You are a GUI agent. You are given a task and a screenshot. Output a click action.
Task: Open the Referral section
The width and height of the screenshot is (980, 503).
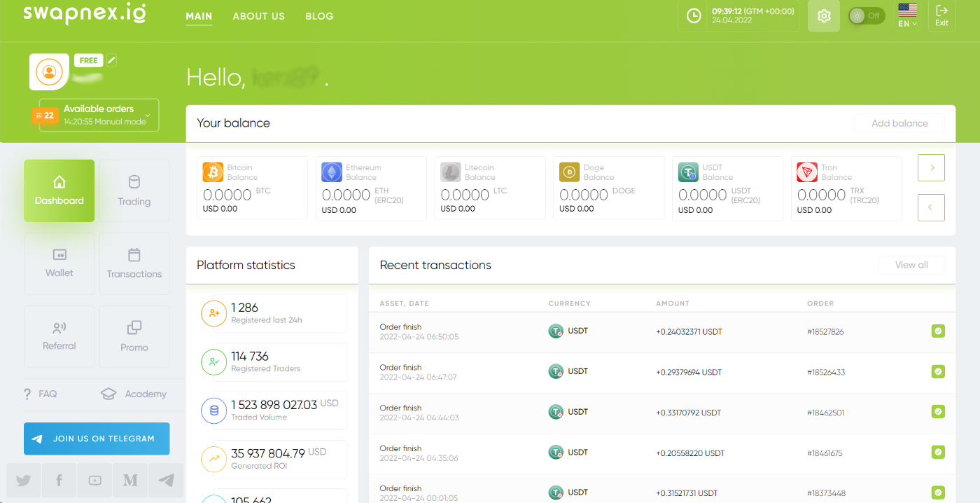pyautogui.click(x=59, y=336)
